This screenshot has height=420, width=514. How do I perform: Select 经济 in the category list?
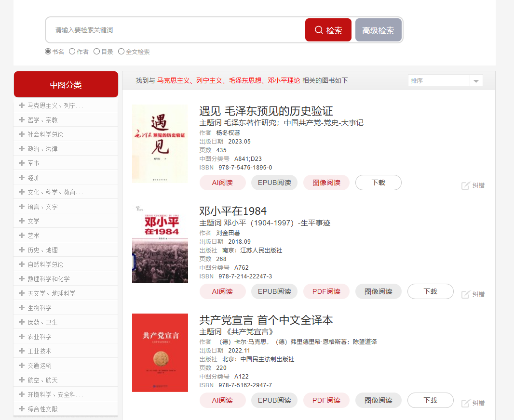point(34,178)
